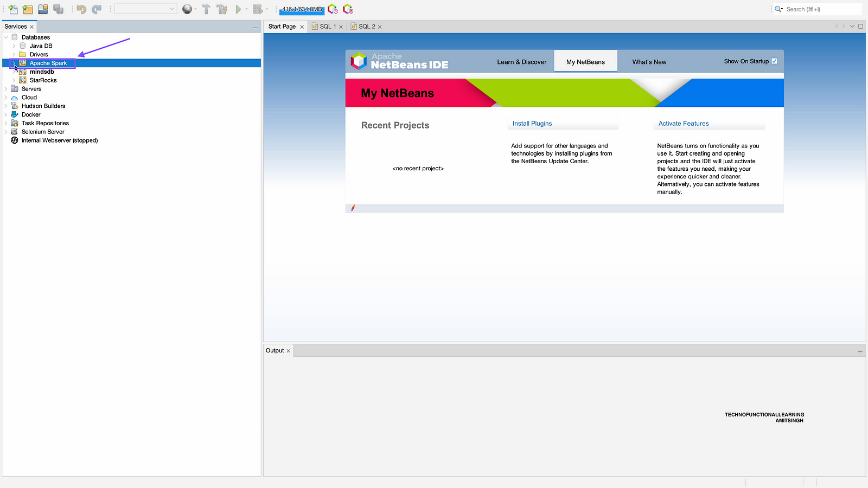Click the memory usage bar to garbage collect
868x488 pixels.
302,9
